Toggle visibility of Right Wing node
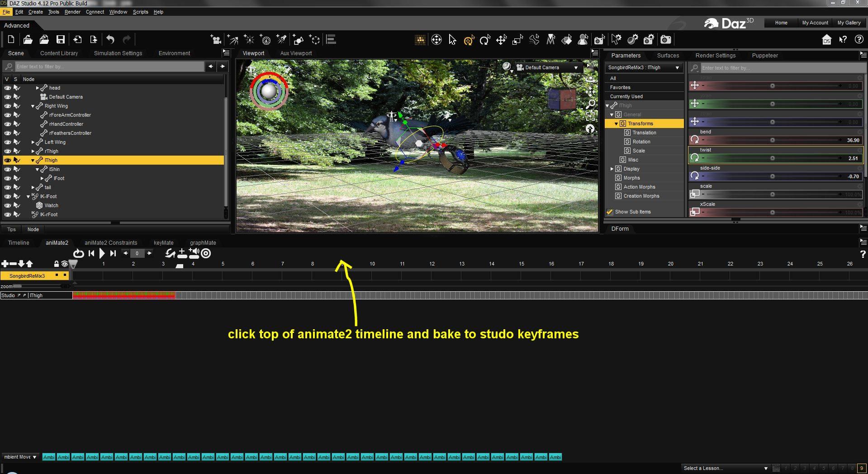Image resolution: width=868 pixels, height=474 pixels. [x=8, y=106]
